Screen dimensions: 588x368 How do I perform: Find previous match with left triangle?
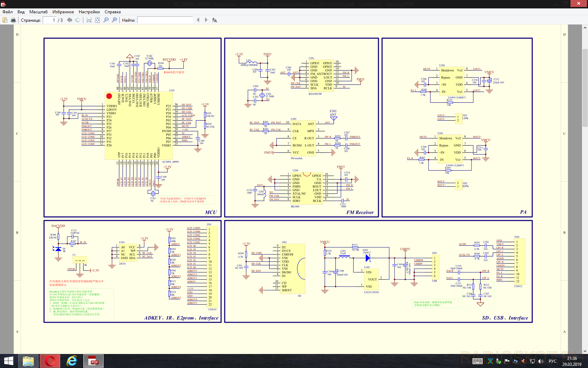click(x=198, y=20)
